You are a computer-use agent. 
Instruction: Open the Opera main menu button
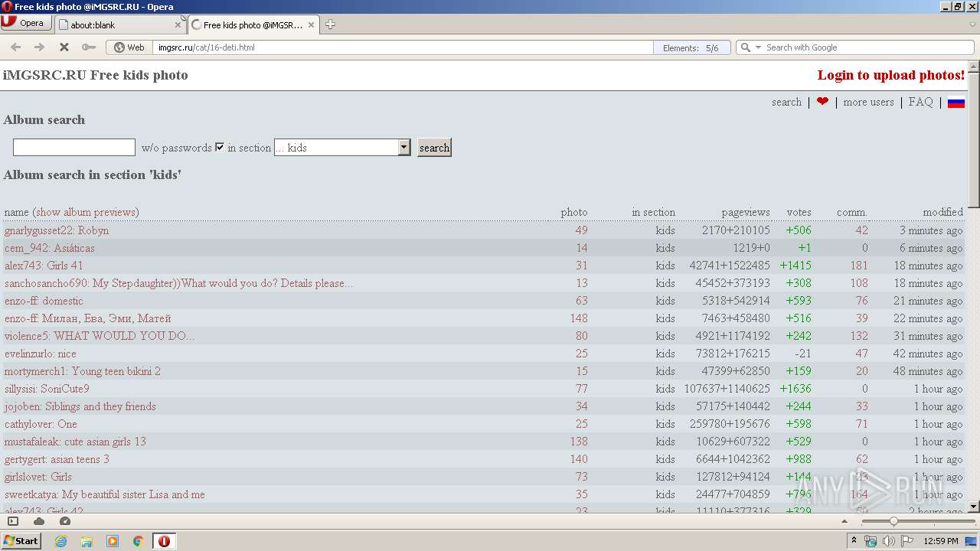pos(26,23)
